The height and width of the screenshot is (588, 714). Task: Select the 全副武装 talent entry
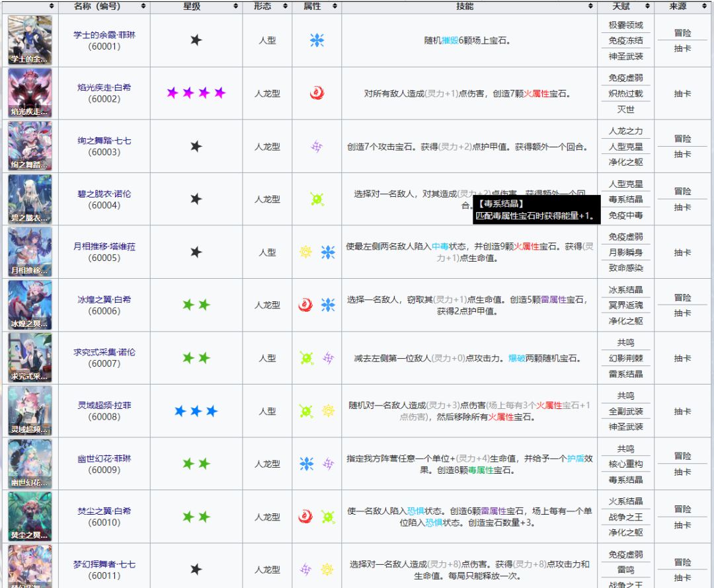(625, 412)
